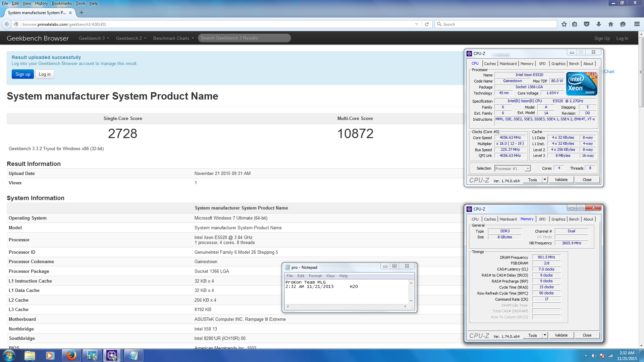
Task: Click the site identity globe icon
Action: click(16, 24)
